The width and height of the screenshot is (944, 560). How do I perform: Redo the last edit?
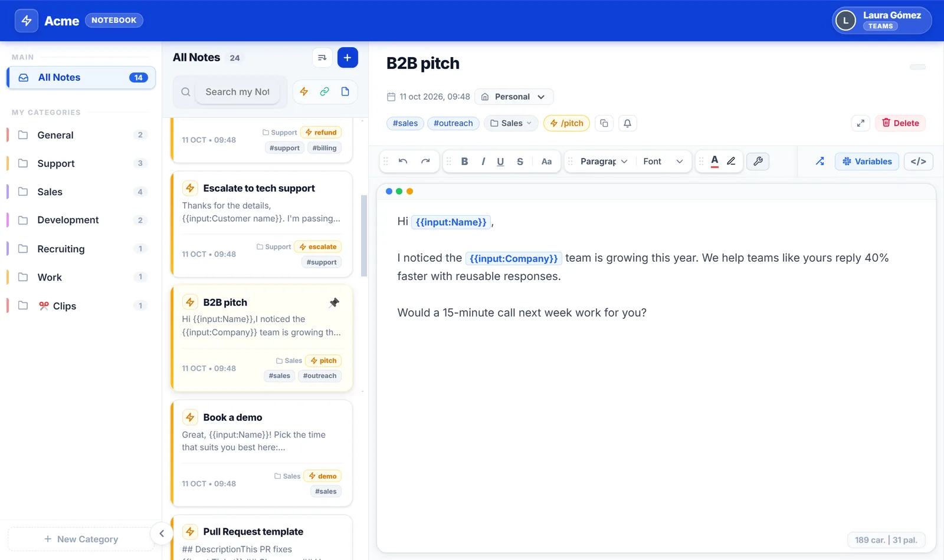(x=425, y=162)
